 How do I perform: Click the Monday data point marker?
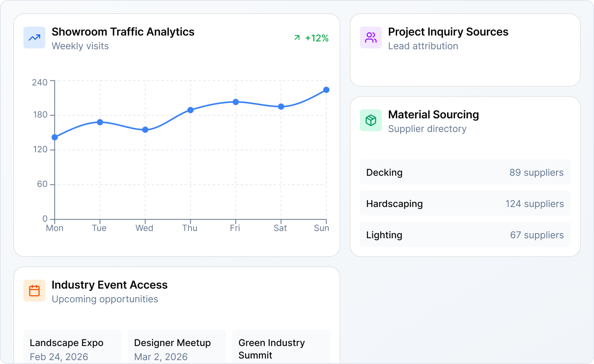pos(54,137)
